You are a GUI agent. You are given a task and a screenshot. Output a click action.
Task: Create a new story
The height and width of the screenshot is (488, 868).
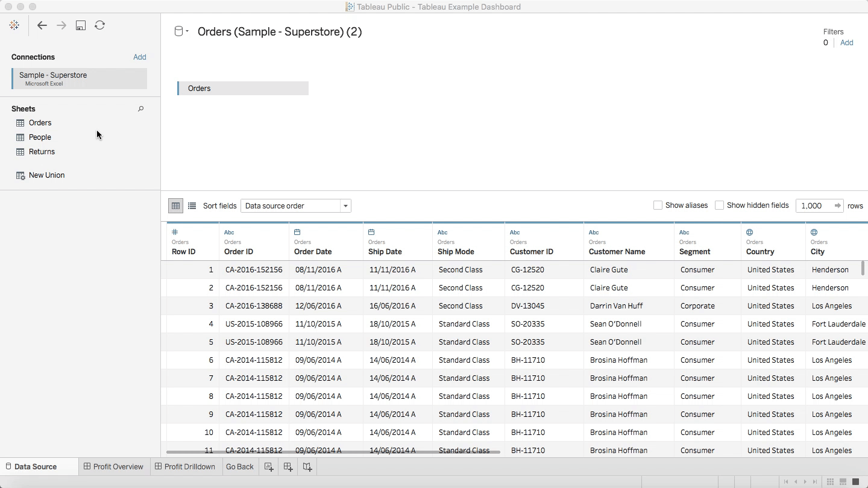pos(307,467)
